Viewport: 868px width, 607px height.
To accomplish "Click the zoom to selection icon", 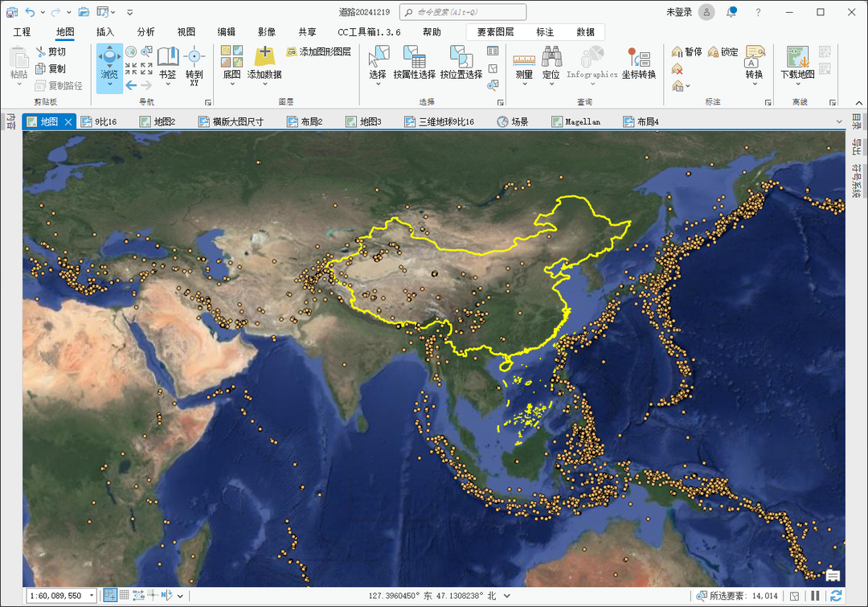I will (147, 52).
